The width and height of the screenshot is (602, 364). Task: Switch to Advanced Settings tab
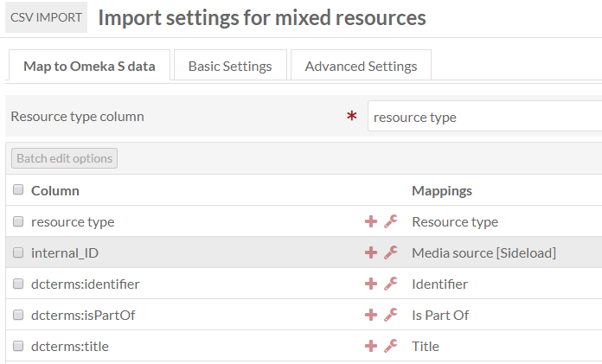coord(361,66)
